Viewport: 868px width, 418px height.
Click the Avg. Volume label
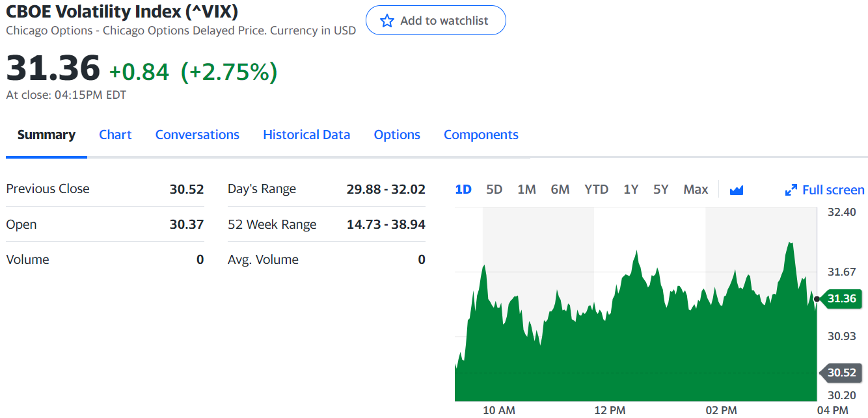(263, 259)
